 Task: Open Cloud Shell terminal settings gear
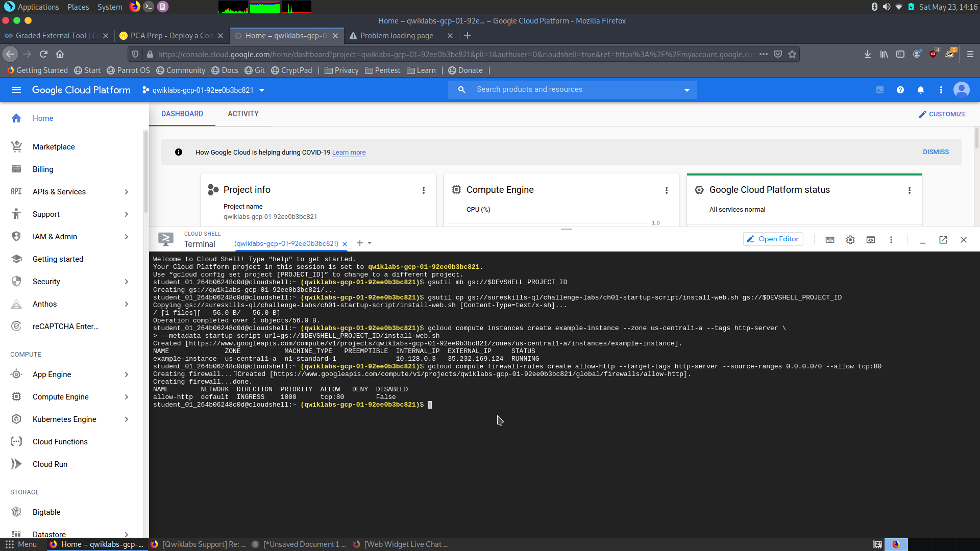(x=850, y=239)
